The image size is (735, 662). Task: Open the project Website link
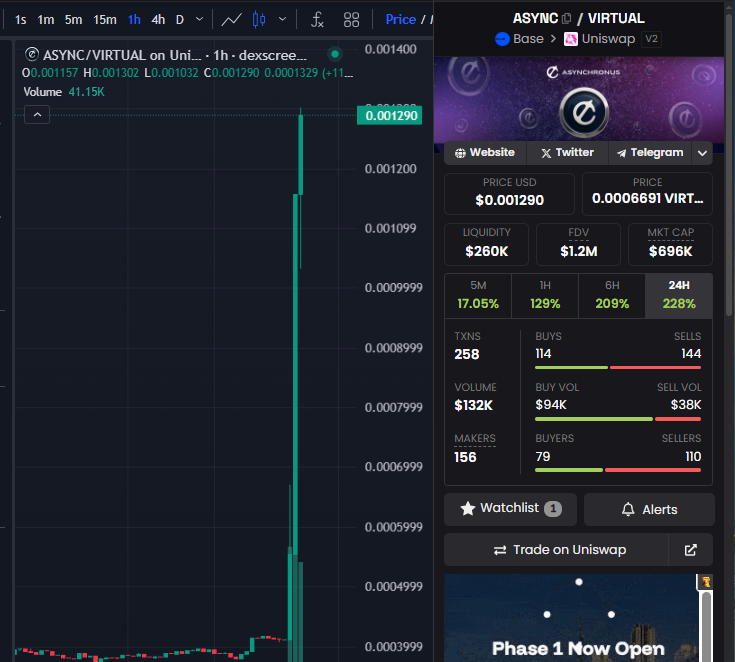point(485,152)
